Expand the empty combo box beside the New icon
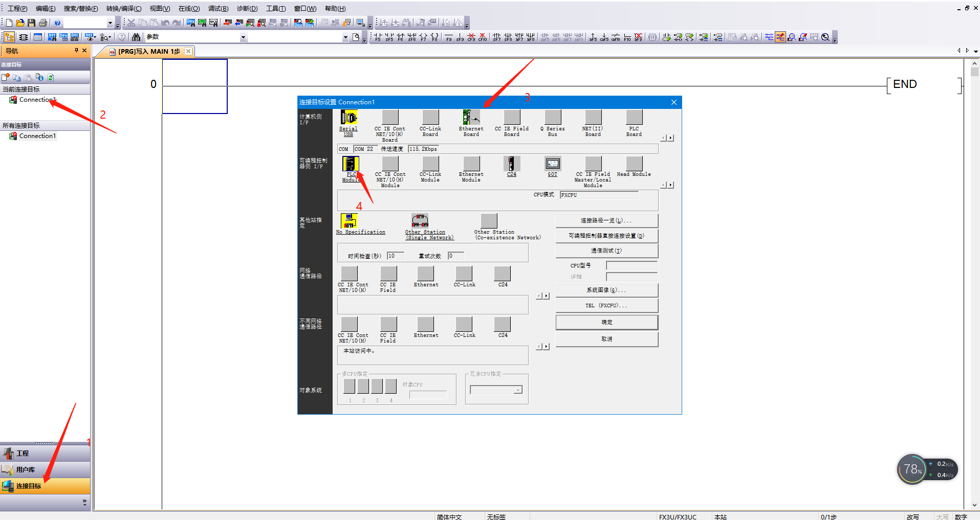 coord(110,23)
